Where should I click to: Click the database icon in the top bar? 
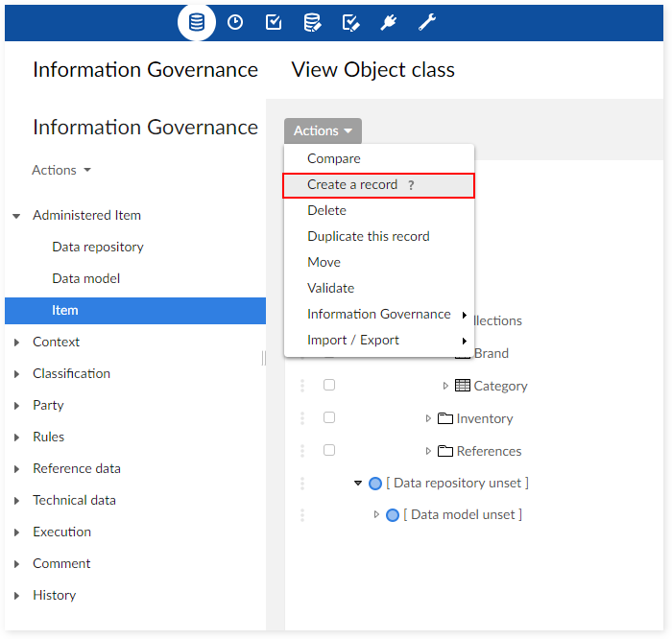(197, 22)
